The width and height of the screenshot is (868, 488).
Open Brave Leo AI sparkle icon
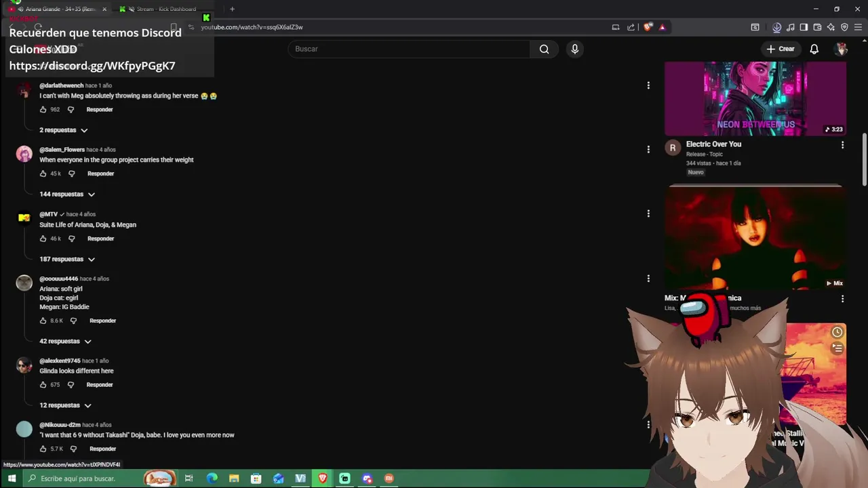pos(831,27)
